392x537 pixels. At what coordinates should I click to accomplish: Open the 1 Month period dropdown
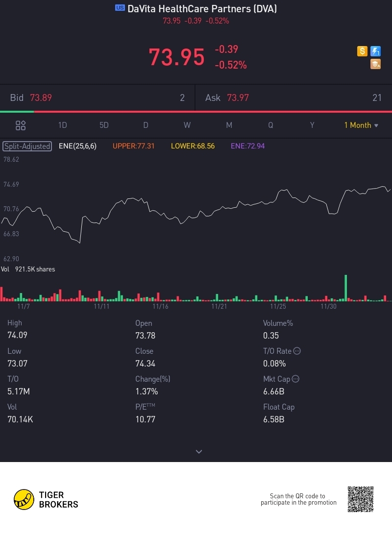coord(361,125)
